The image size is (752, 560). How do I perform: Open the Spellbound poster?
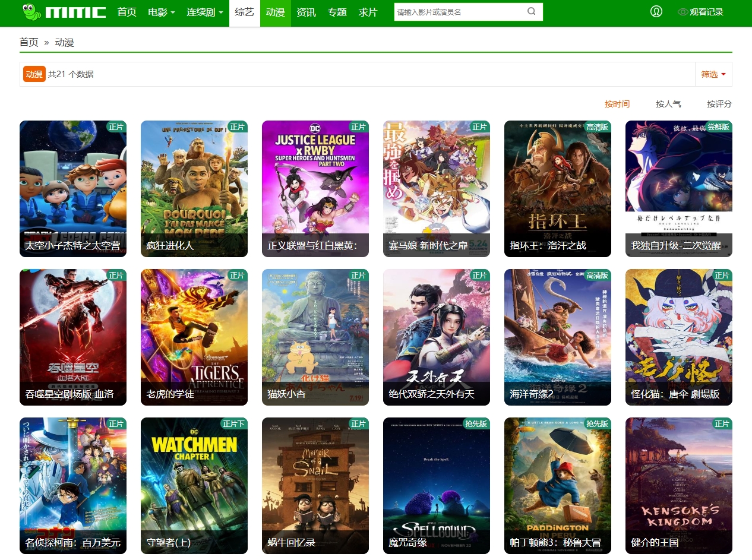pyautogui.click(x=437, y=486)
